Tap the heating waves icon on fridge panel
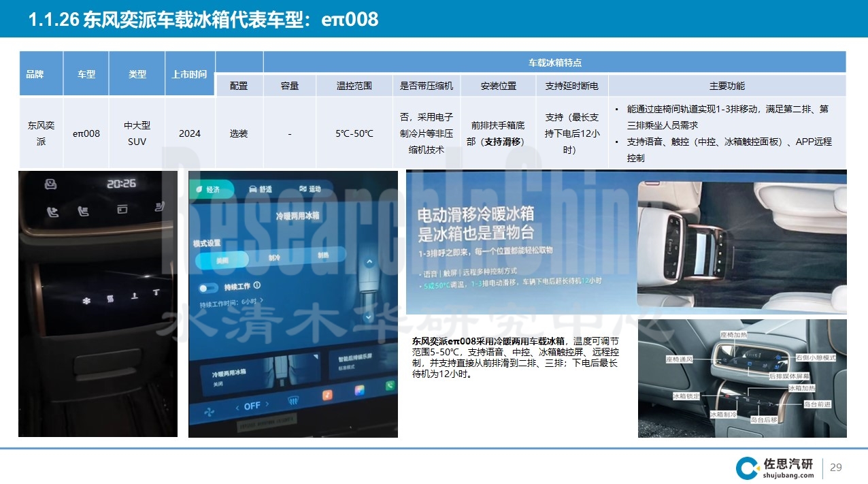Screen dimensions: 868x484 click(109, 298)
